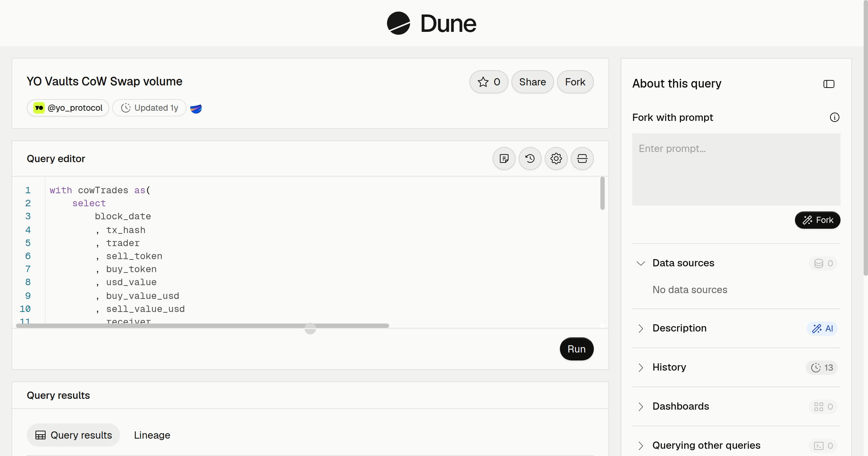Click the "YO Vaults CoW Swap volume" title
Screen dimensions: 868x456
104,81
